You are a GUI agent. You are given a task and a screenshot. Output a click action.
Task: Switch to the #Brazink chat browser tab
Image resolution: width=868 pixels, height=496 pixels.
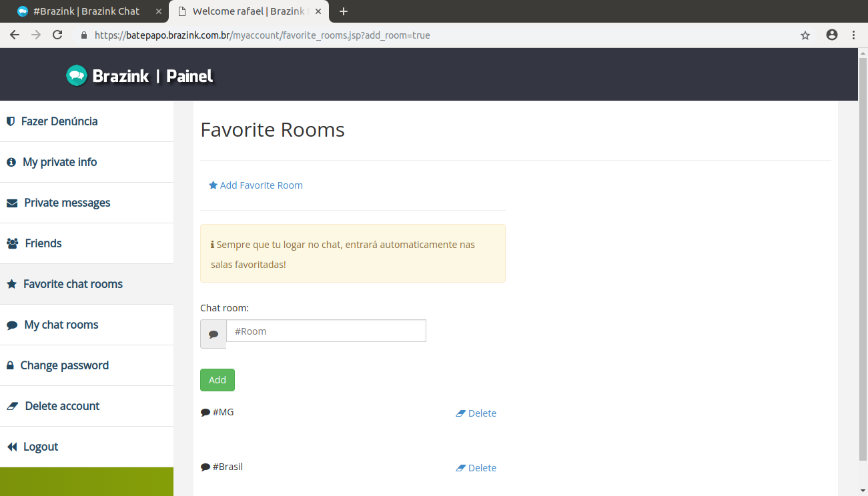85,11
